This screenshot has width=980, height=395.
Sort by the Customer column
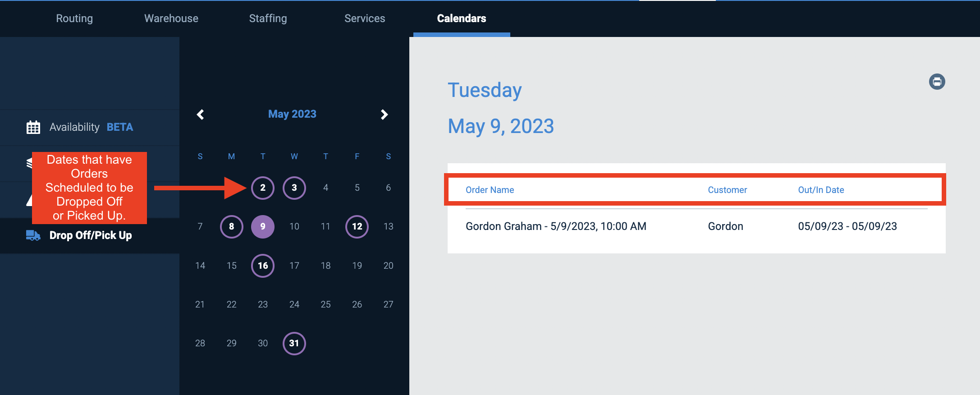click(727, 189)
